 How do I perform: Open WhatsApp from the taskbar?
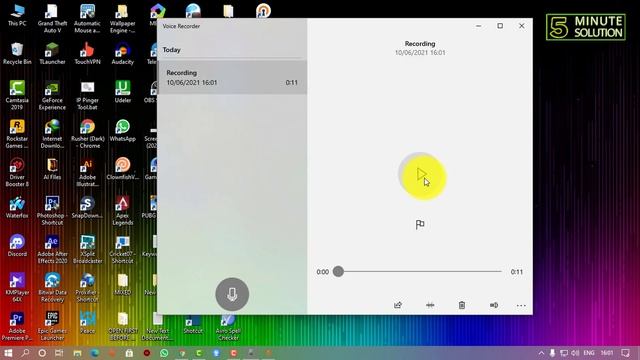tap(164, 353)
